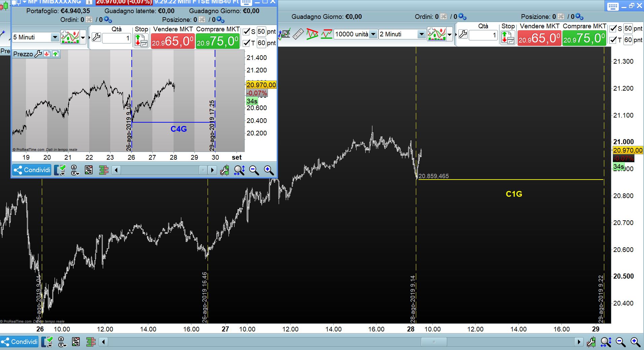Screen dimensions: 644x350
Task: Click candlestick settings wrench in small window
Action: [x=224, y=170]
